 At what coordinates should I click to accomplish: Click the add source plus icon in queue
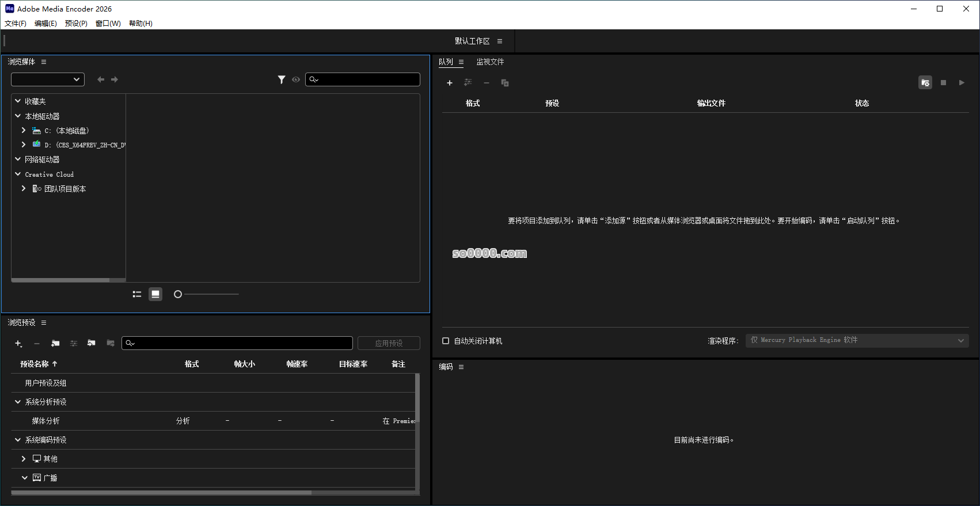pyautogui.click(x=450, y=83)
